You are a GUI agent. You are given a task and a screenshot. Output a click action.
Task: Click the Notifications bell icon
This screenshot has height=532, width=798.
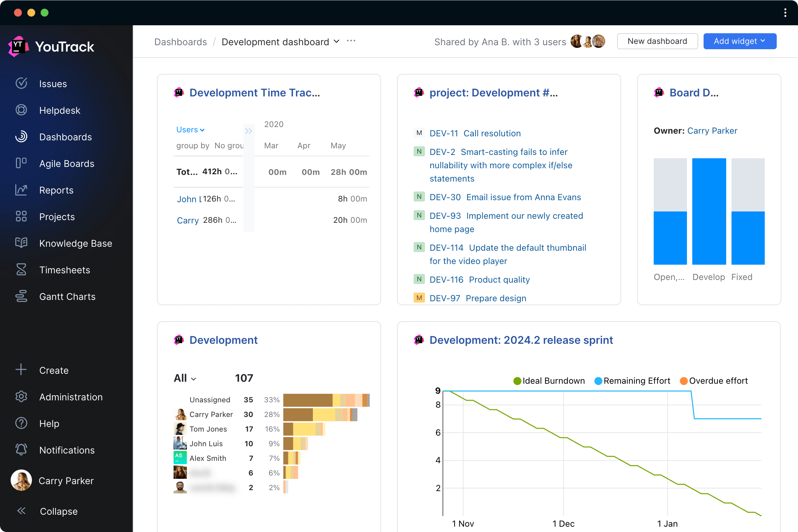click(21, 450)
